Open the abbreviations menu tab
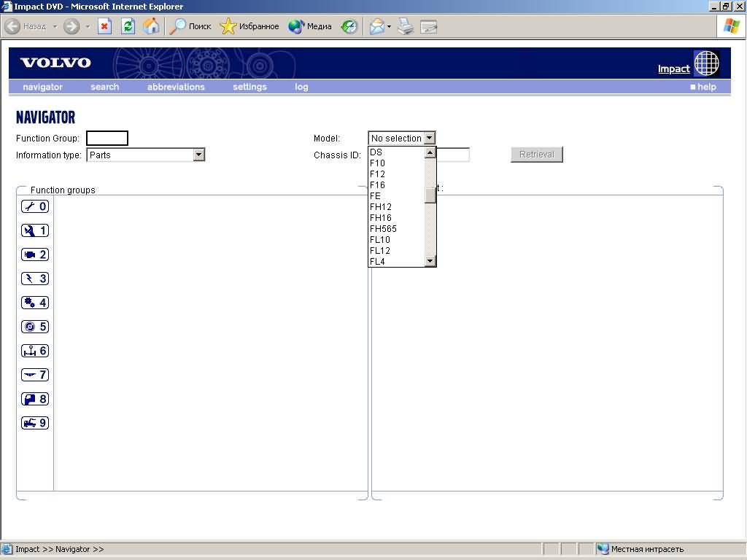Screen dimensions: 747x560 pyautogui.click(x=176, y=87)
